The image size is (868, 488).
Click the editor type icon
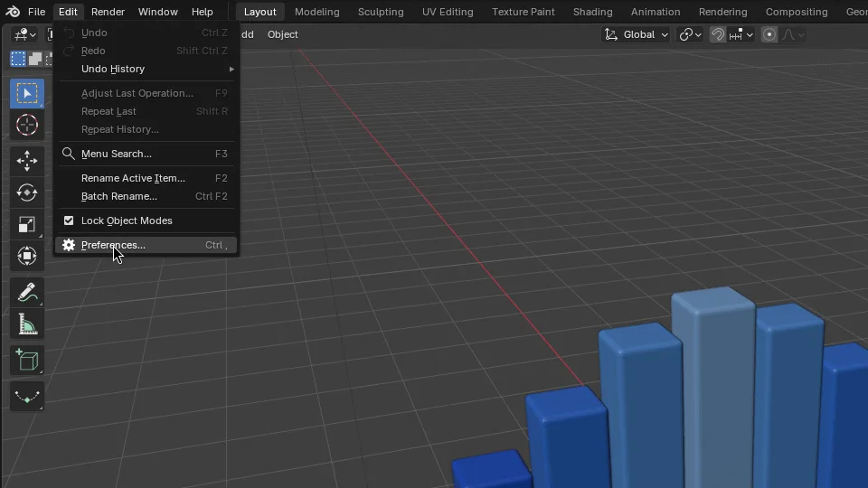pos(25,35)
